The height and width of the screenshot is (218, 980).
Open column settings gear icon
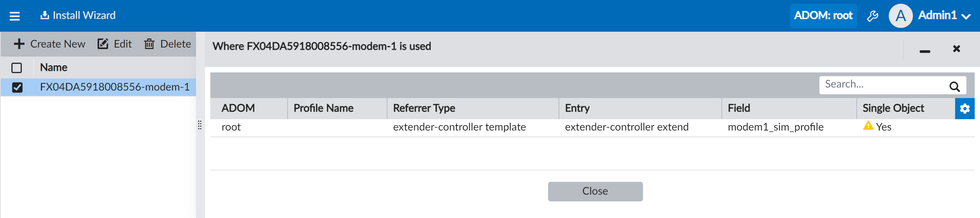[965, 109]
